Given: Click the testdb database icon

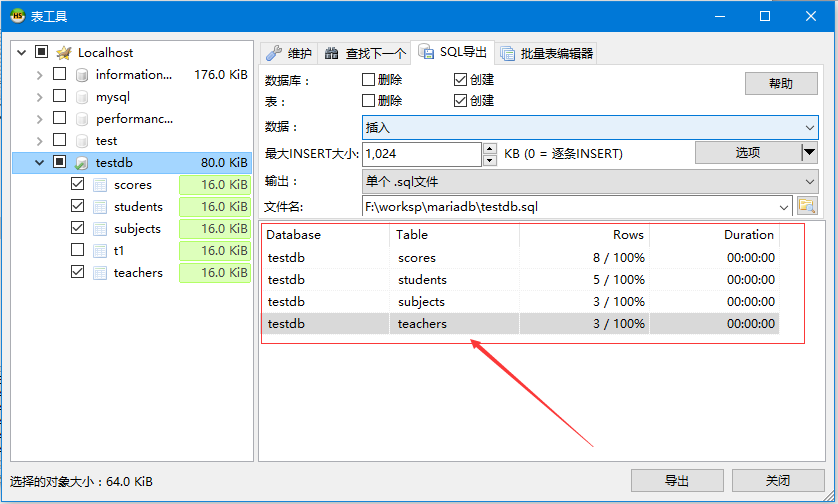Looking at the screenshot, I should coord(82,163).
